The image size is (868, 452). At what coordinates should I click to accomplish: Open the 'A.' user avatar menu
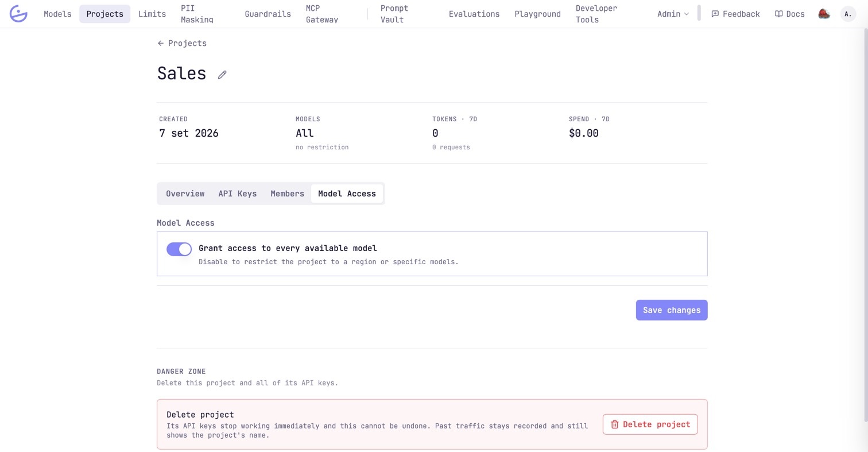(848, 14)
